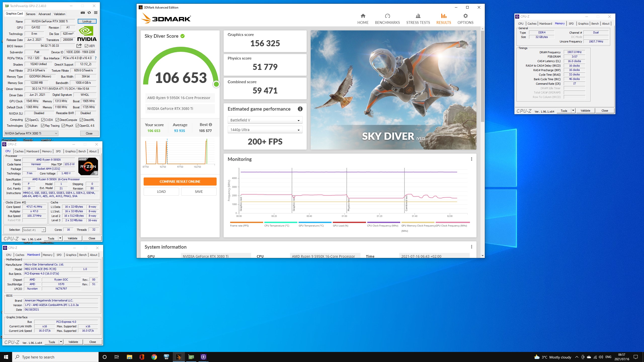Click the GPU Load (%) red legend swatch
Viewport: 644px width, 362px height.
pos(349,222)
